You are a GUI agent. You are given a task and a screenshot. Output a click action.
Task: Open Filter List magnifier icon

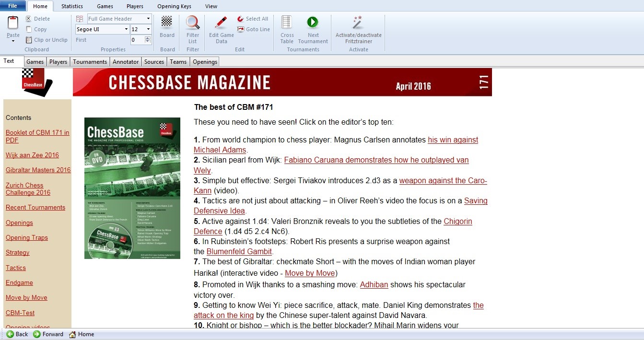(x=193, y=22)
